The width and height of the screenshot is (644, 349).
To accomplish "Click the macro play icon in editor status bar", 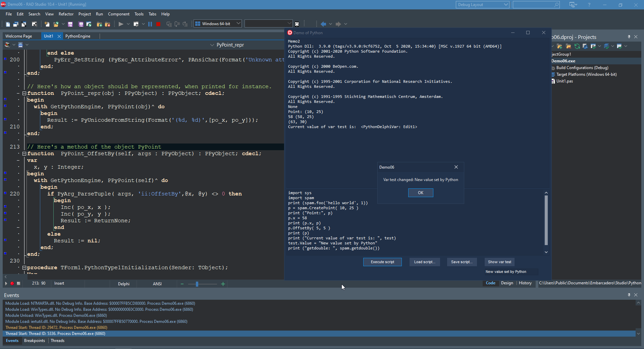I will tap(6, 284).
